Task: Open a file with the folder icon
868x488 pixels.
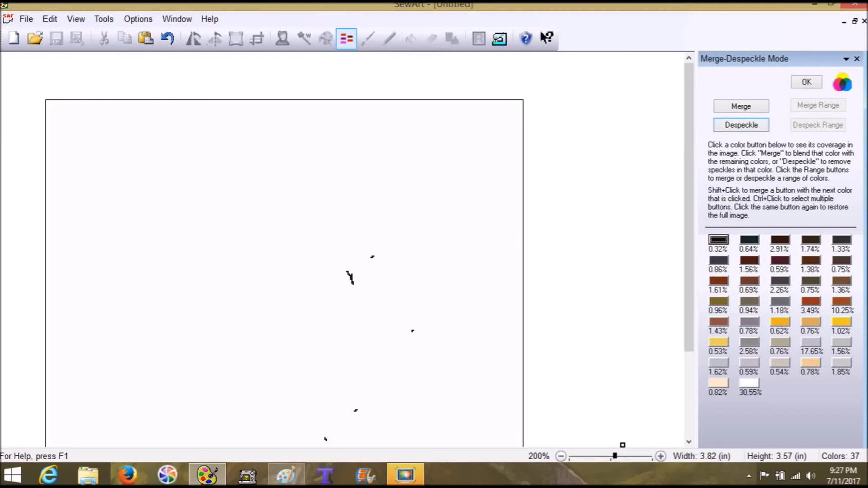Action: tap(35, 38)
